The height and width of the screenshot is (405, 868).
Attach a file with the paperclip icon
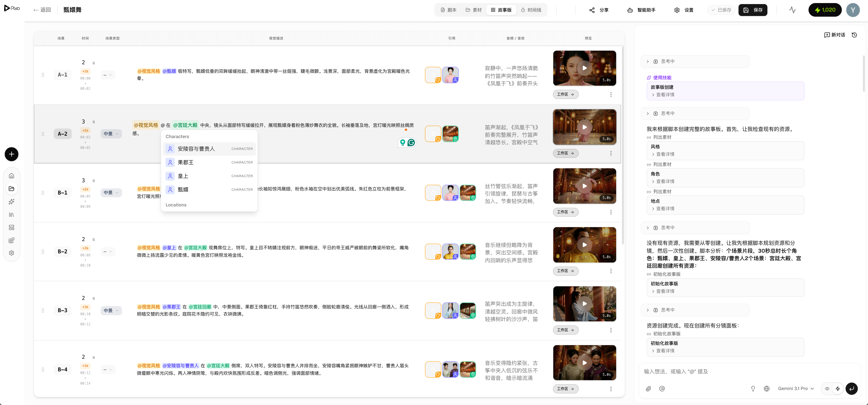point(648,388)
